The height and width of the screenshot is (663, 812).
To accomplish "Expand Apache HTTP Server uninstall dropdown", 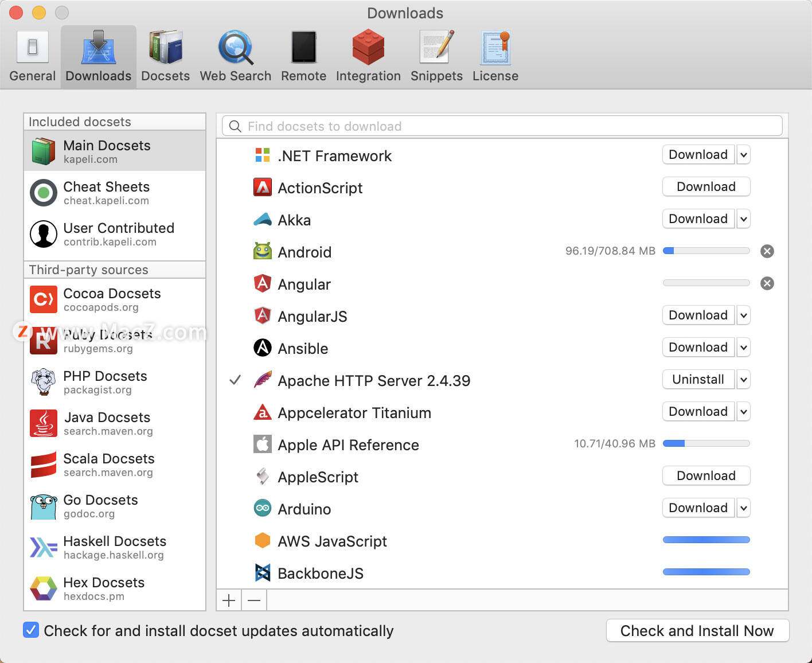I will (x=743, y=380).
